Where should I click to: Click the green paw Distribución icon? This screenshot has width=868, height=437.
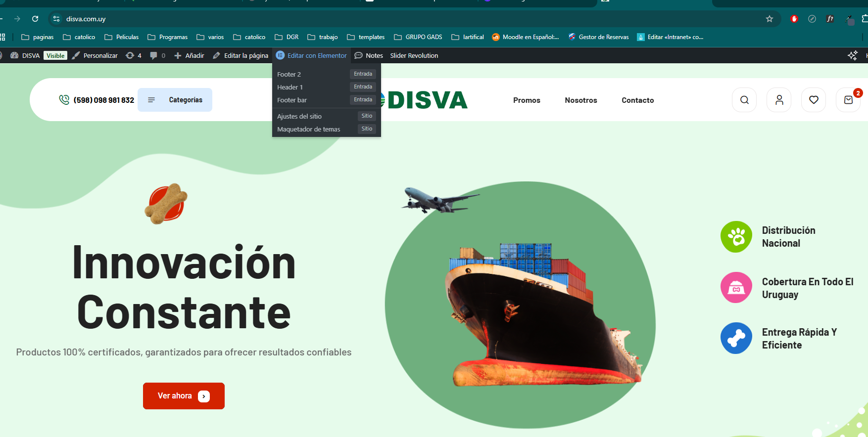tap(736, 237)
